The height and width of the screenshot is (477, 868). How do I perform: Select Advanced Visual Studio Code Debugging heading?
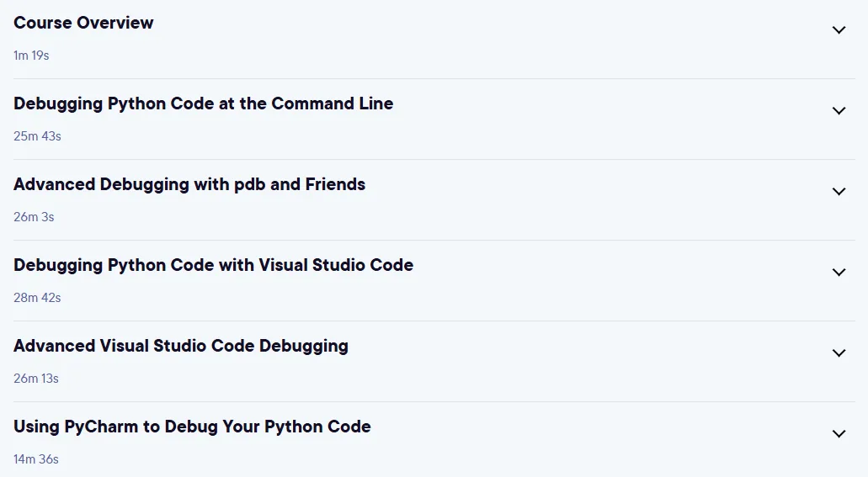(x=181, y=347)
